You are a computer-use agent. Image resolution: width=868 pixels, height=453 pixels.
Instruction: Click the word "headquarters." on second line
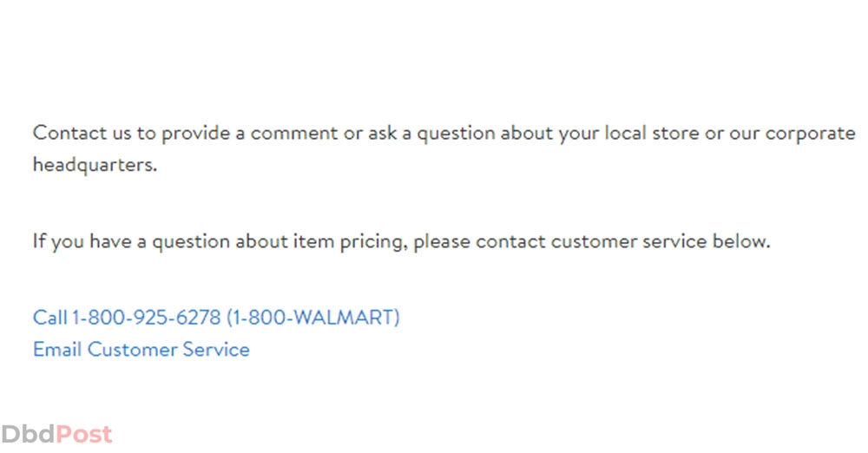pos(95,165)
